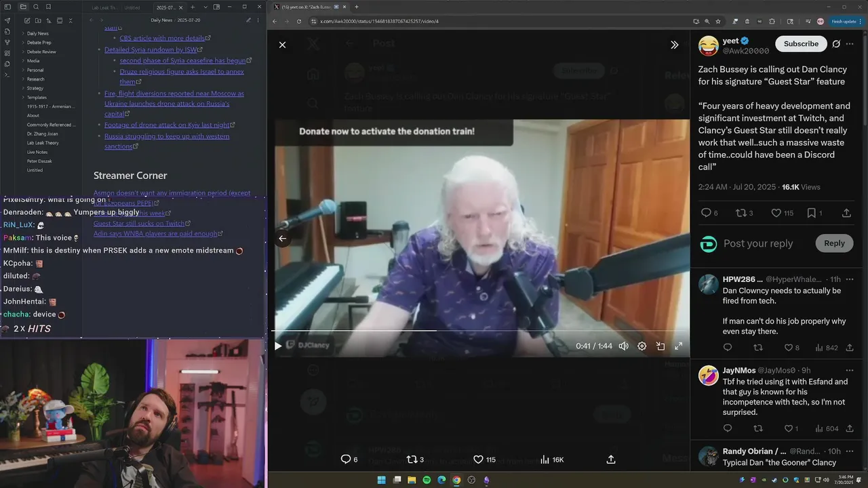Screen dimensions: 868x488
Task: Toggle the Obsidian right sidebar
Action: [216, 7]
